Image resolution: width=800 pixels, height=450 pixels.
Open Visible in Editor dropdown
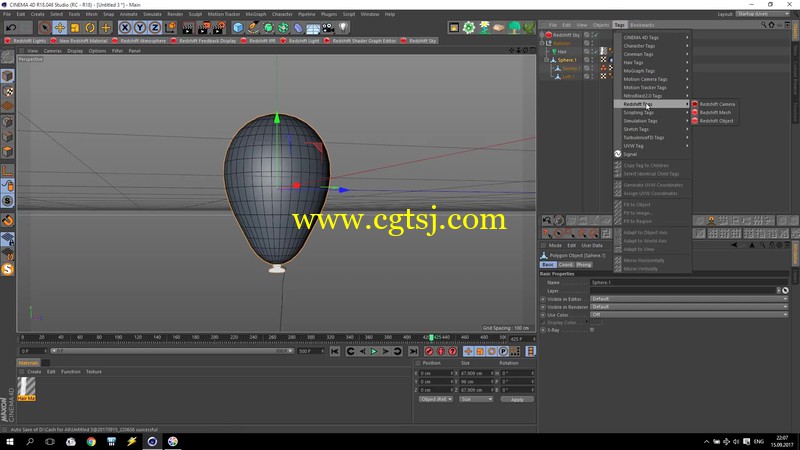click(x=689, y=299)
